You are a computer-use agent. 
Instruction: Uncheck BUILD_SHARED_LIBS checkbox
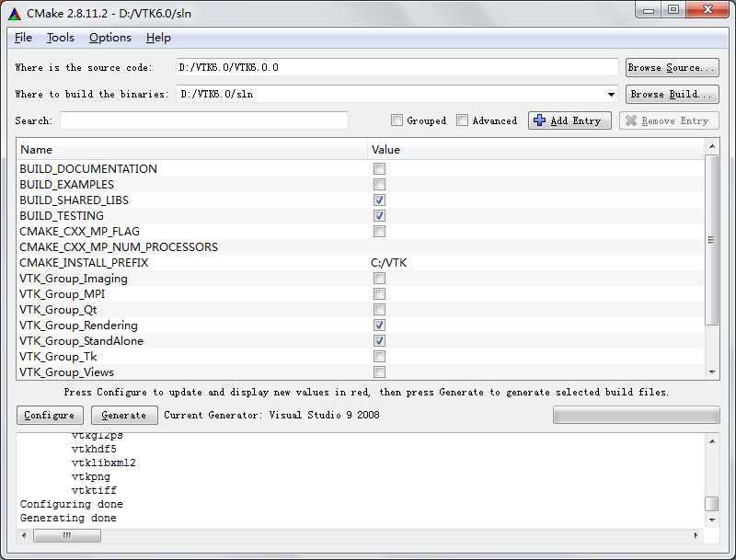tap(379, 200)
